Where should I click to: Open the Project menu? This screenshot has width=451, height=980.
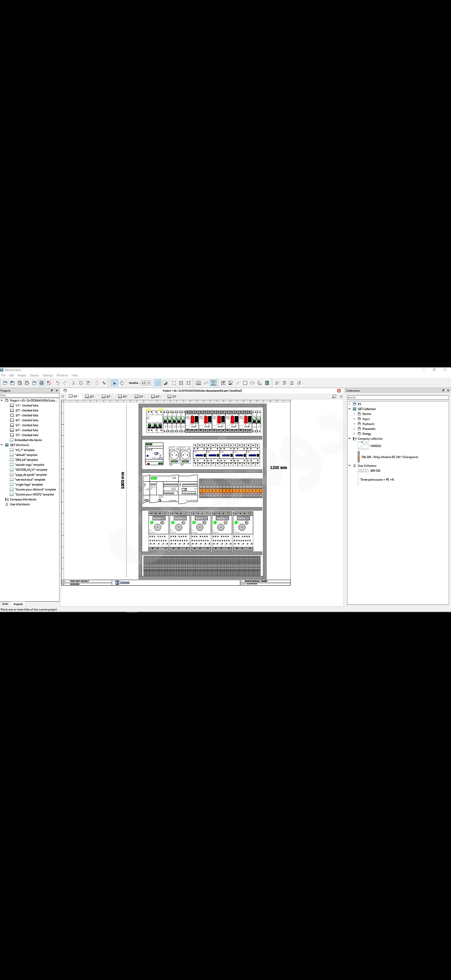pos(22,376)
